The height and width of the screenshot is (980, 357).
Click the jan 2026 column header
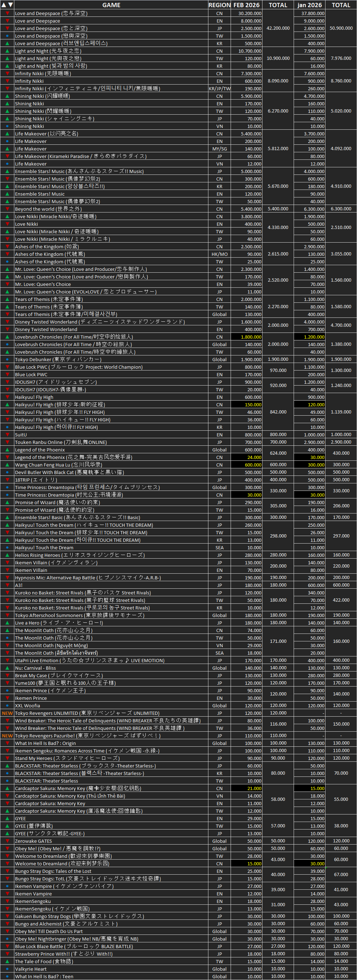point(310,5)
